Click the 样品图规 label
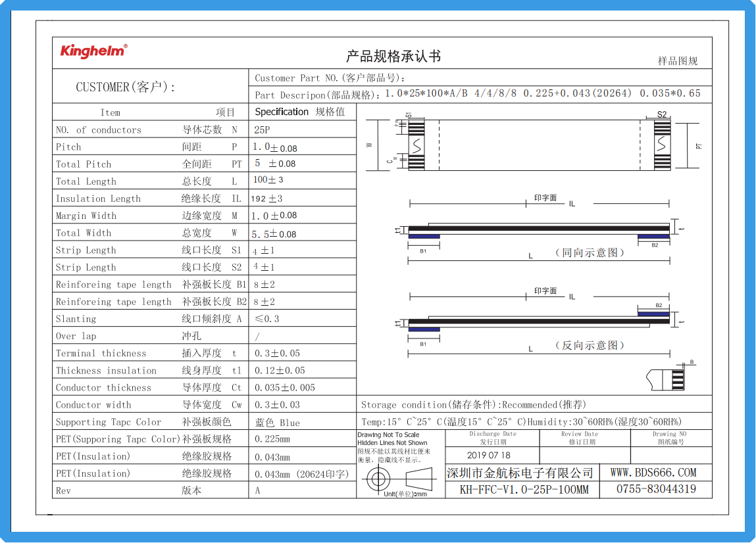The height and width of the screenshot is (543, 756). point(678,61)
